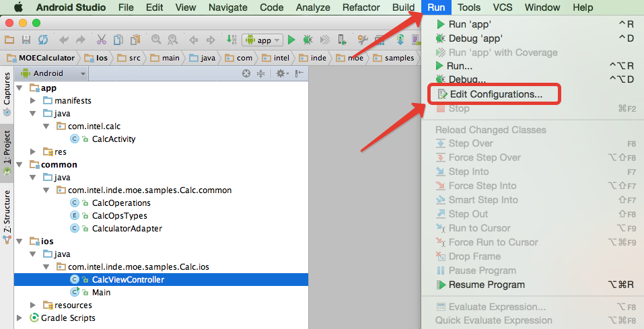The width and height of the screenshot is (644, 329).
Task: Open the Analyze menu
Action: pyautogui.click(x=313, y=7)
